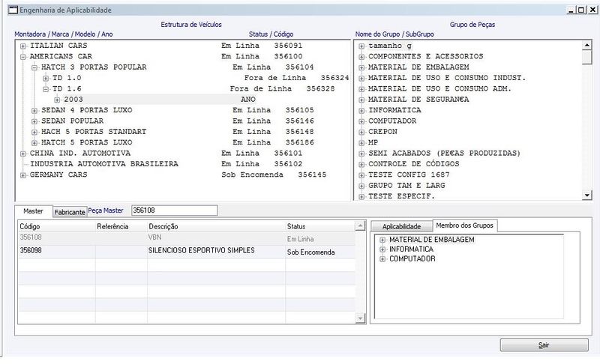
Task: Click the Peça Master input field
Action: click(175, 210)
